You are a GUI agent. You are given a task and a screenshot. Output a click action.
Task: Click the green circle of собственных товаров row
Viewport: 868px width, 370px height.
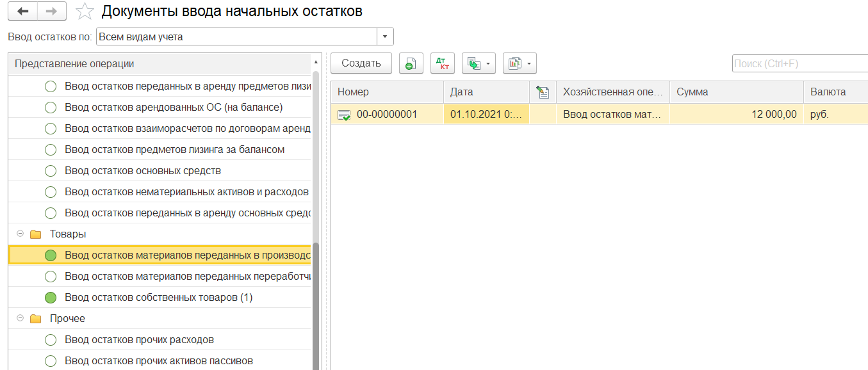pyautogui.click(x=51, y=298)
